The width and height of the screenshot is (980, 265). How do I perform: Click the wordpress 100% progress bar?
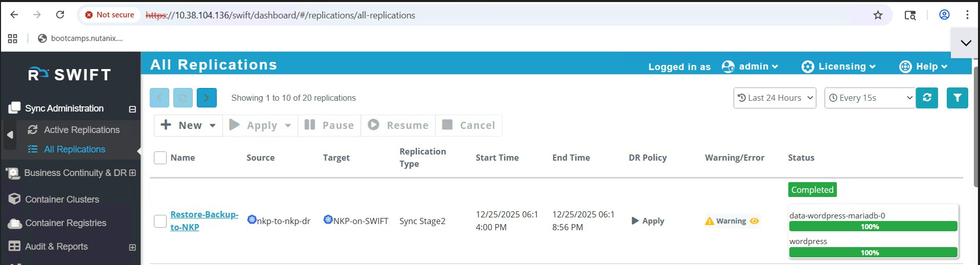tap(873, 253)
